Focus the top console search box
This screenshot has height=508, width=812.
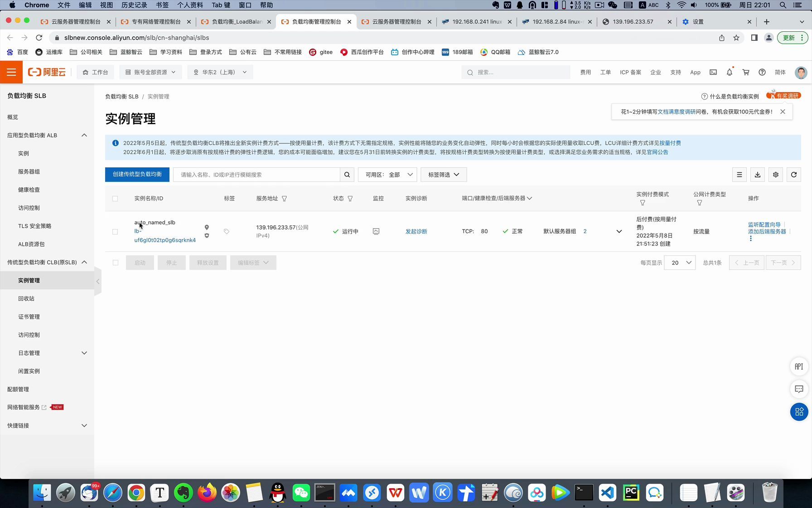[516, 72]
